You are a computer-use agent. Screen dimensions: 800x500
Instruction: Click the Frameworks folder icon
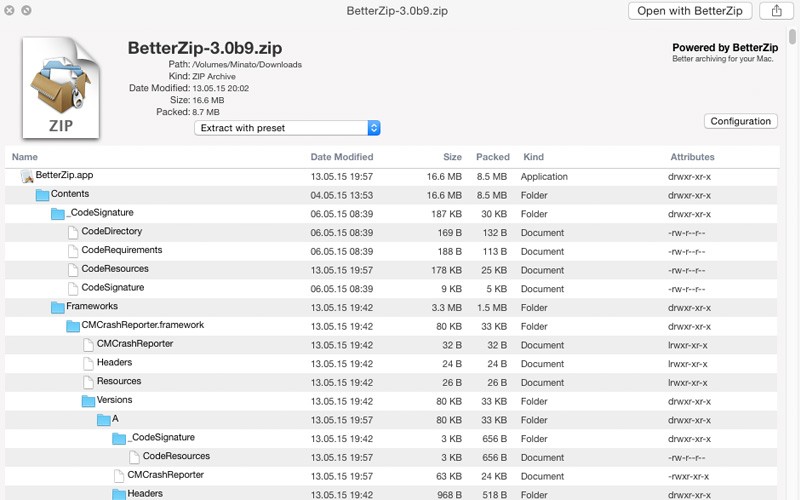click(x=58, y=307)
